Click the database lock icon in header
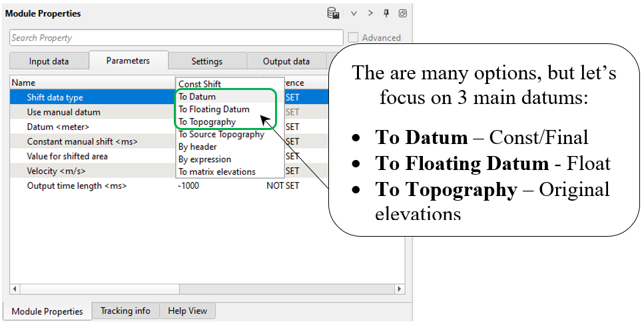Viewport: 644px width, 322px height. click(x=333, y=13)
